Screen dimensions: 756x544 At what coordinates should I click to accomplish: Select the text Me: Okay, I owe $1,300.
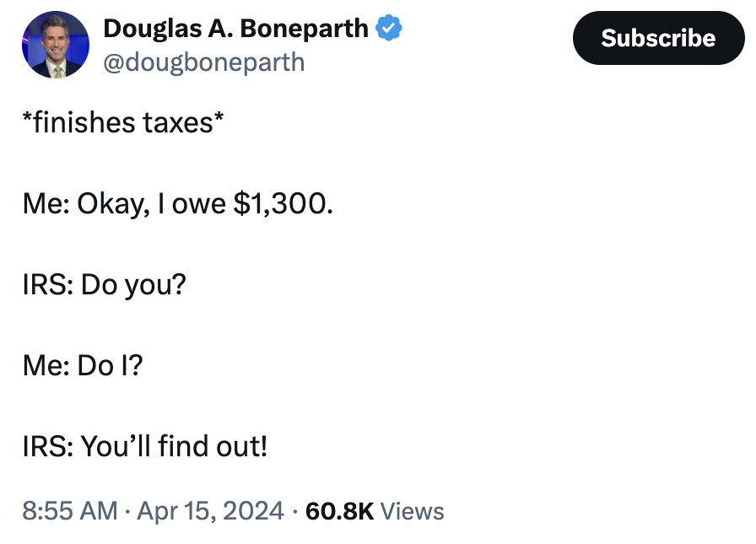177,203
